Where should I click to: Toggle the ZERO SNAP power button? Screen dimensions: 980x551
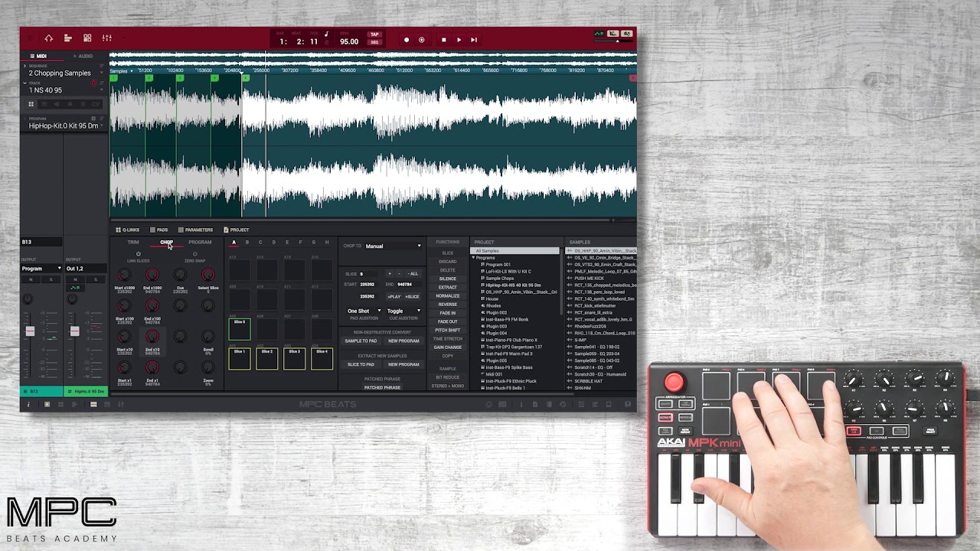point(194,254)
